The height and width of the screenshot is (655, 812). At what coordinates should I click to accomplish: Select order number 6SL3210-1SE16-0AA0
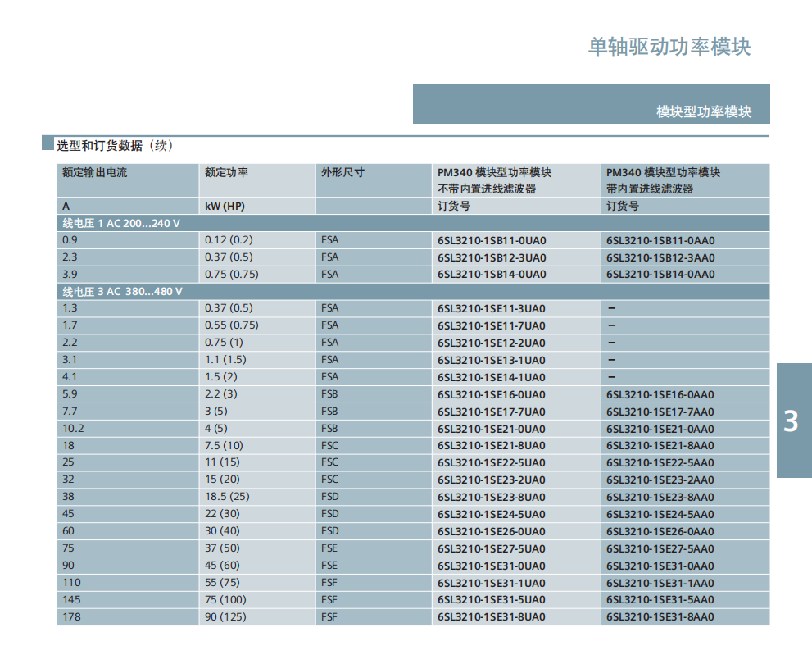click(660, 395)
